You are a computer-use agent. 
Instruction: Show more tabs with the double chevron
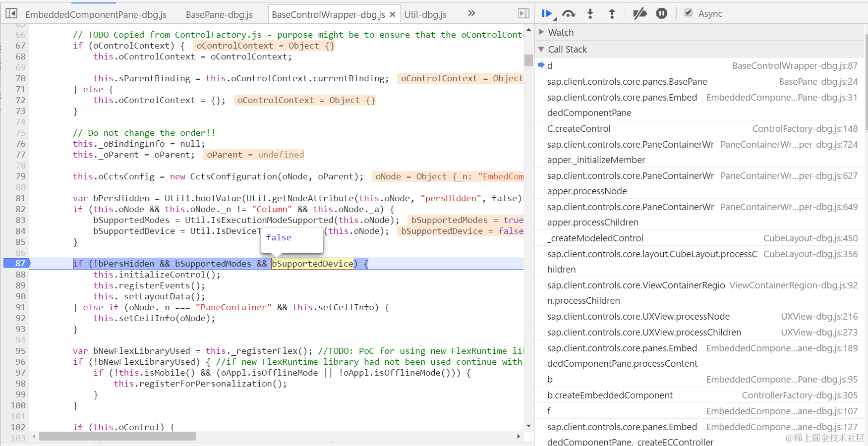point(471,13)
